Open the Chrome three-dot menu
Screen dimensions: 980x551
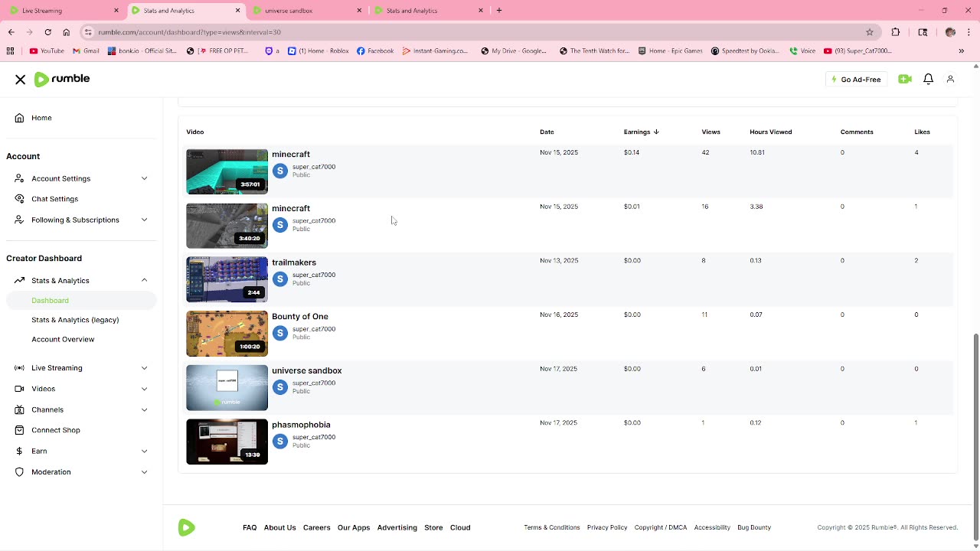[969, 32]
